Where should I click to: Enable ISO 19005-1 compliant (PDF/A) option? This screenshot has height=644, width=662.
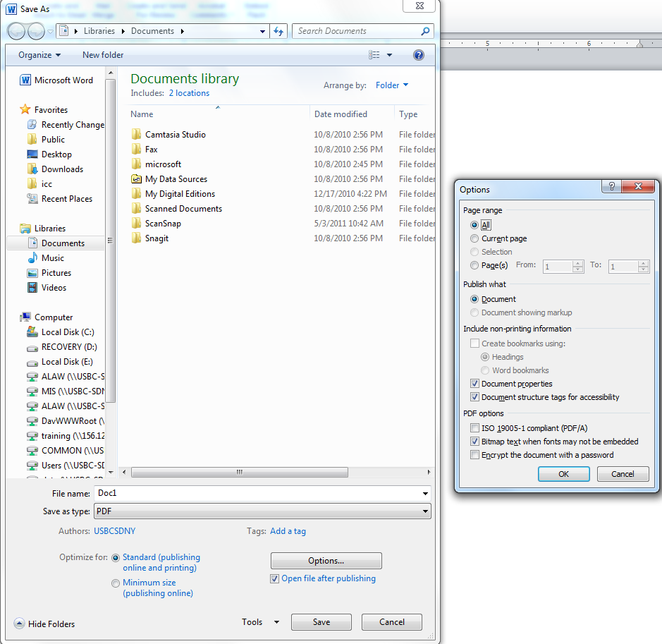474,428
